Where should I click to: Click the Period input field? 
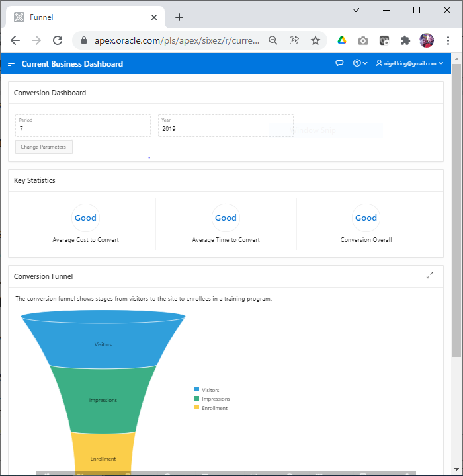tap(83, 129)
